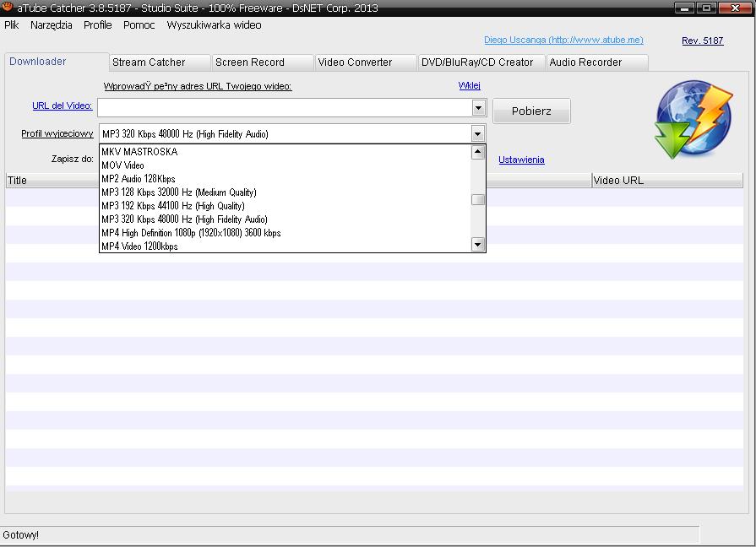This screenshot has width=756, height=547.
Task: Click the Gotowy! status bar text
Action: [x=21, y=535]
